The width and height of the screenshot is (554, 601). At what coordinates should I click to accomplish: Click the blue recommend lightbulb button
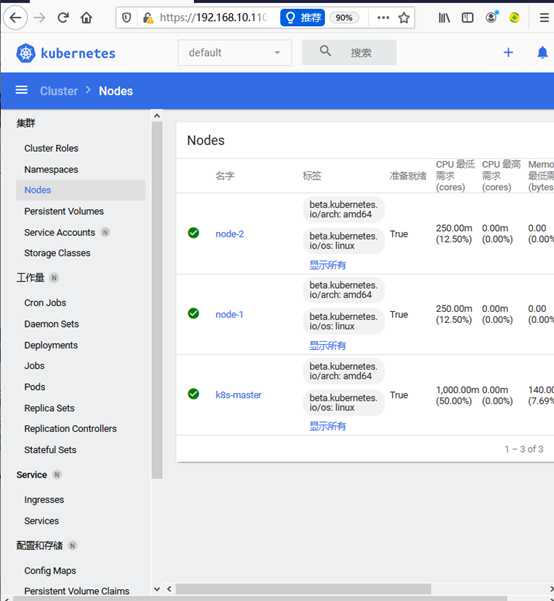tap(302, 18)
